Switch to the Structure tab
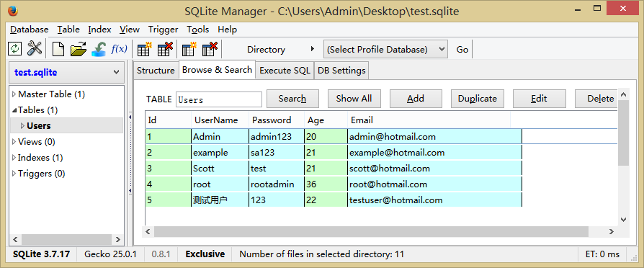Viewport: 644px width, 268px height. point(156,71)
